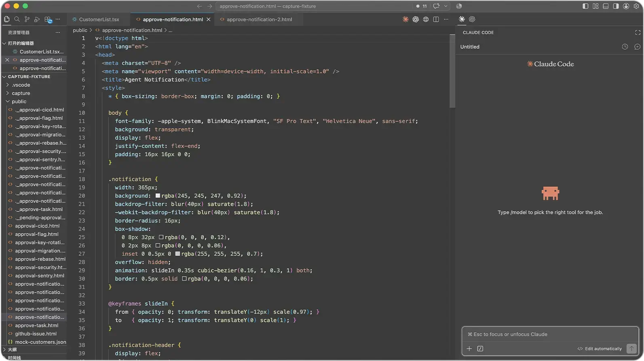The width and height of the screenshot is (644, 361).
Task: Open Customize Layout icon in title bar
Action: (x=595, y=6)
